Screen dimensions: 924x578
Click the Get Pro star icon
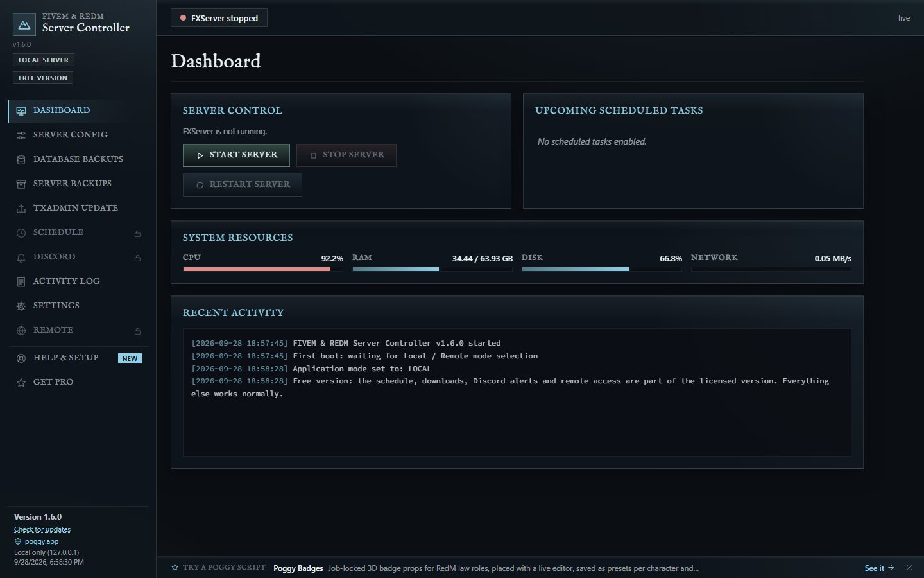pyautogui.click(x=21, y=382)
